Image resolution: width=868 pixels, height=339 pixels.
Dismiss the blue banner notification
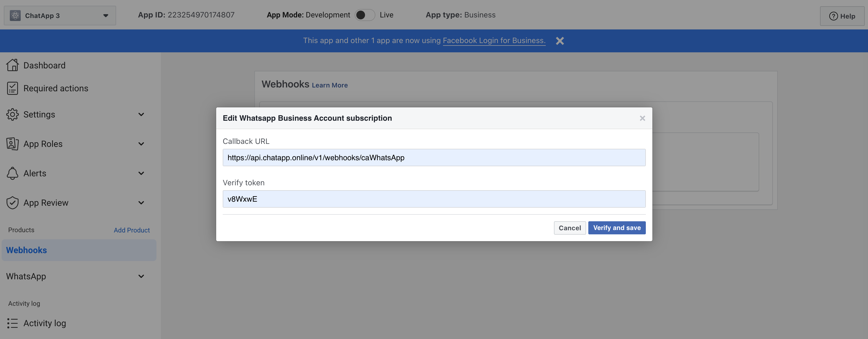pos(560,41)
